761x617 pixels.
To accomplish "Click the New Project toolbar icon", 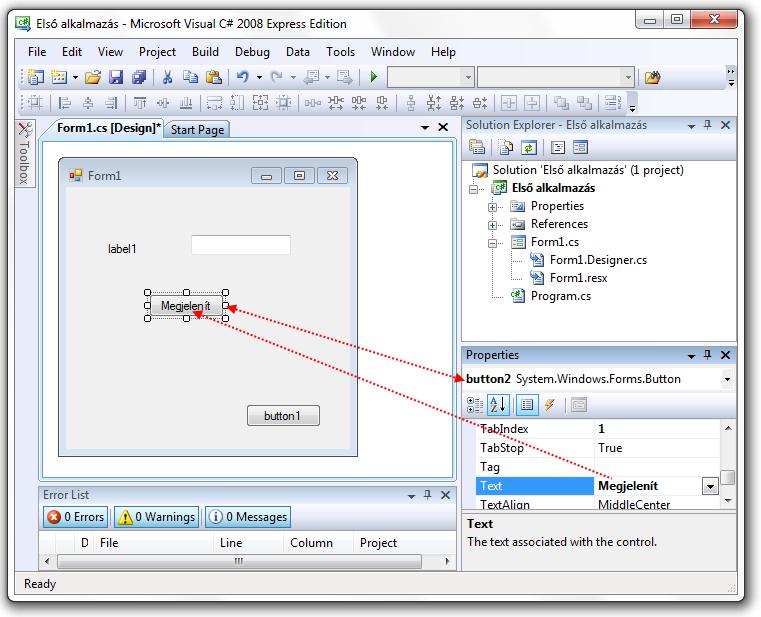I will coord(35,77).
